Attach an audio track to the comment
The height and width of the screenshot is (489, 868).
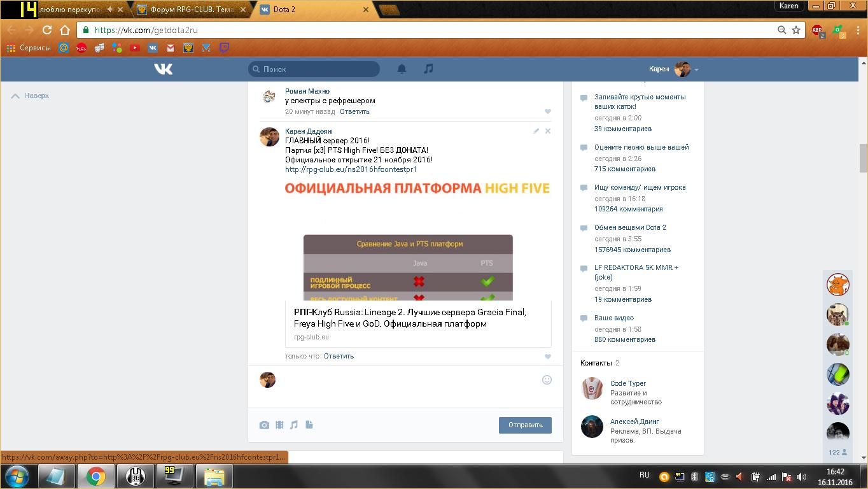(x=294, y=425)
